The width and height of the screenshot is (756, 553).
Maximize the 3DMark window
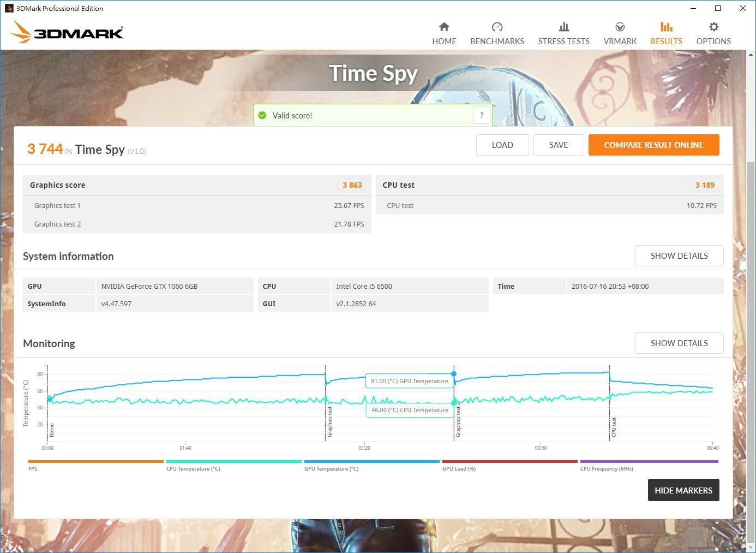(718, 8)
